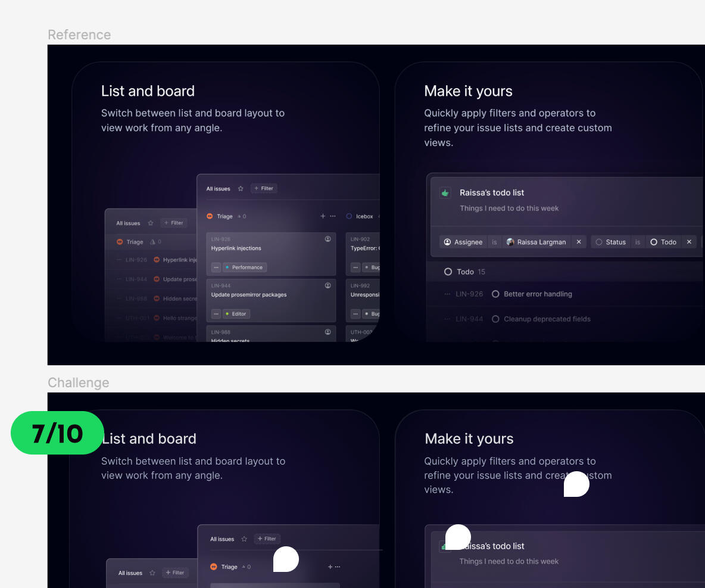The width and height of the screenshot is (705, 588).
Task: Select the Performance label on Hyperlink injections
Action: [x=245, y=267]
